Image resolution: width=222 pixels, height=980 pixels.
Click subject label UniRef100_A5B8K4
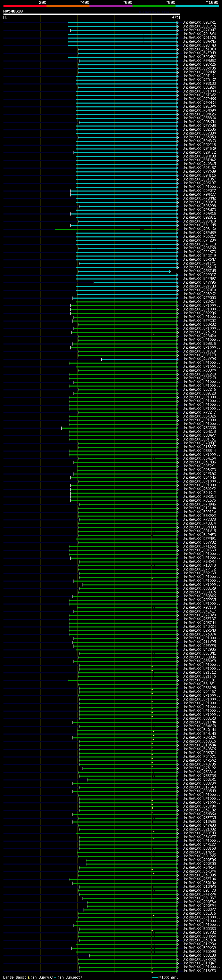[x=199, y=118]
